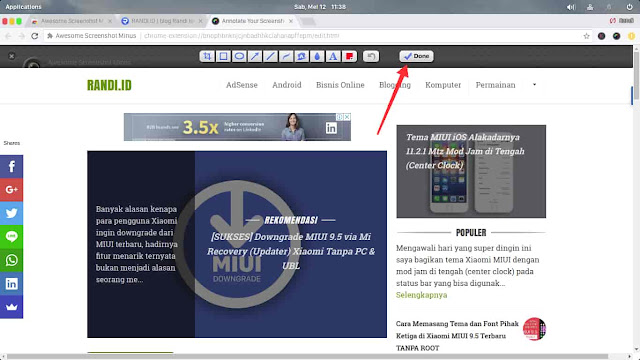
Task: Open the Android menu item
Action: click(287, 85)
